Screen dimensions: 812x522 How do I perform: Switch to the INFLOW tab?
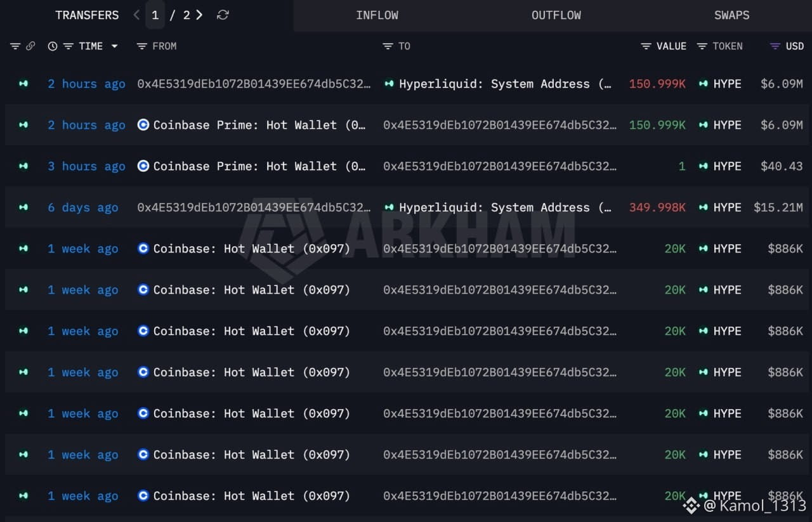click(x=377, y=15)
